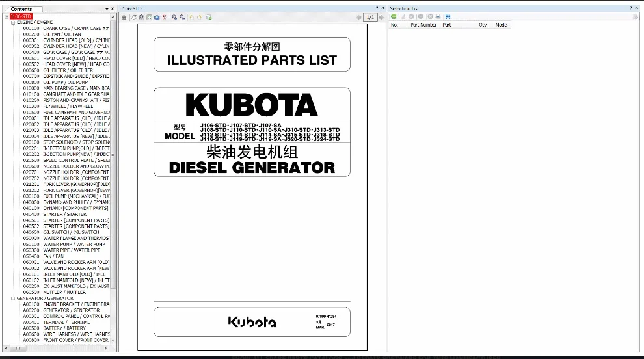Open 000200 OIL PAN section
Screen dimensions: 644x359
tap(52, 34)
